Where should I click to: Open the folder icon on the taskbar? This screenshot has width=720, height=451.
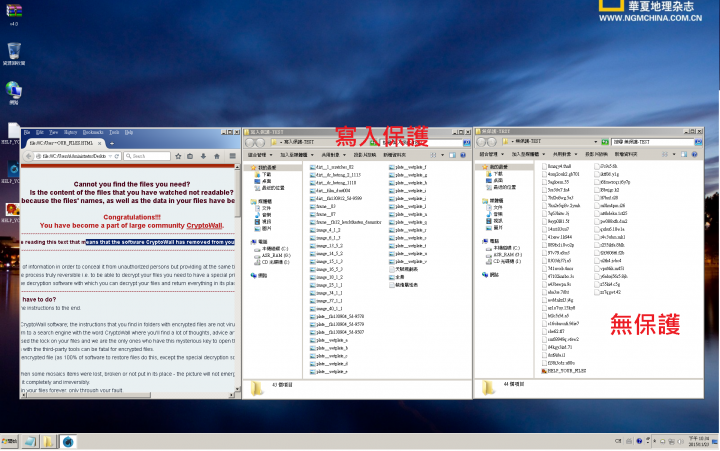point(48,441)
